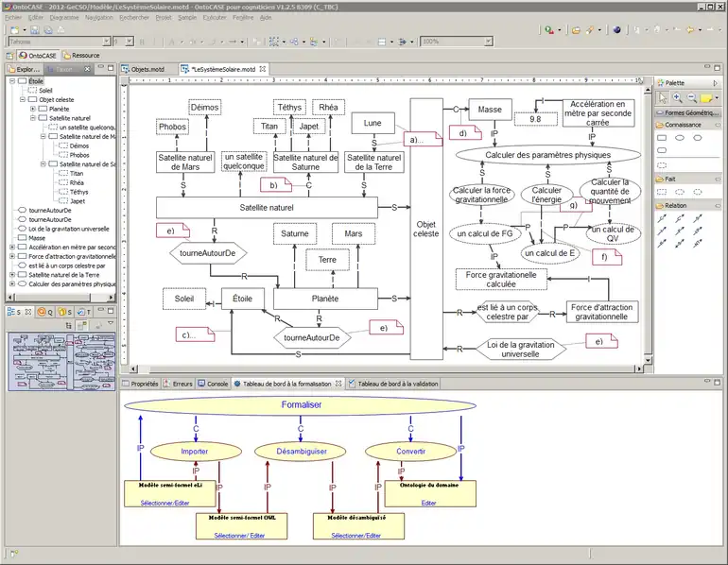Pick the dashed rectangle shape under Fait
Image resolution: width=728 pixels, height=565 pixels.
[x=662, y=190]
